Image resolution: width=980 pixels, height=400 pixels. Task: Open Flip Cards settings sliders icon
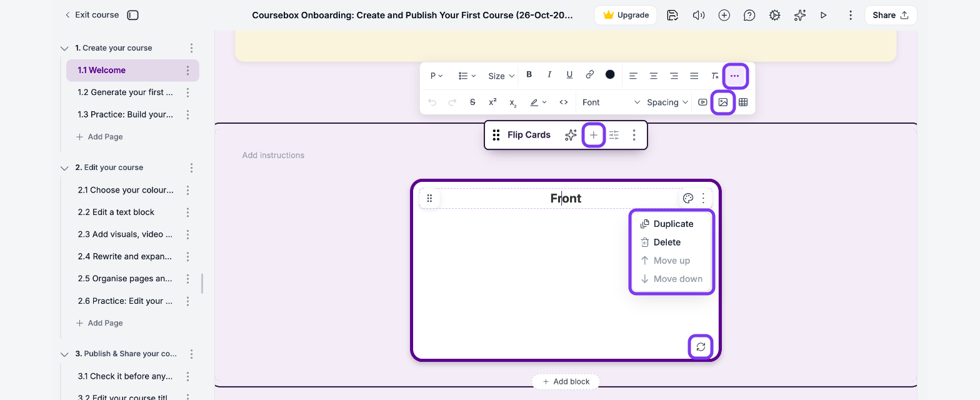(614, 135)
